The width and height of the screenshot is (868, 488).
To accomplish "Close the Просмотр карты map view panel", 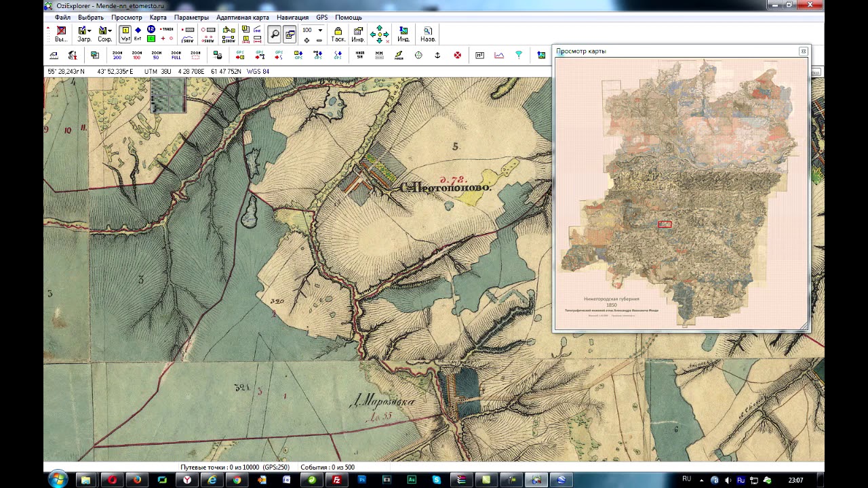I will tap(804, 52).
